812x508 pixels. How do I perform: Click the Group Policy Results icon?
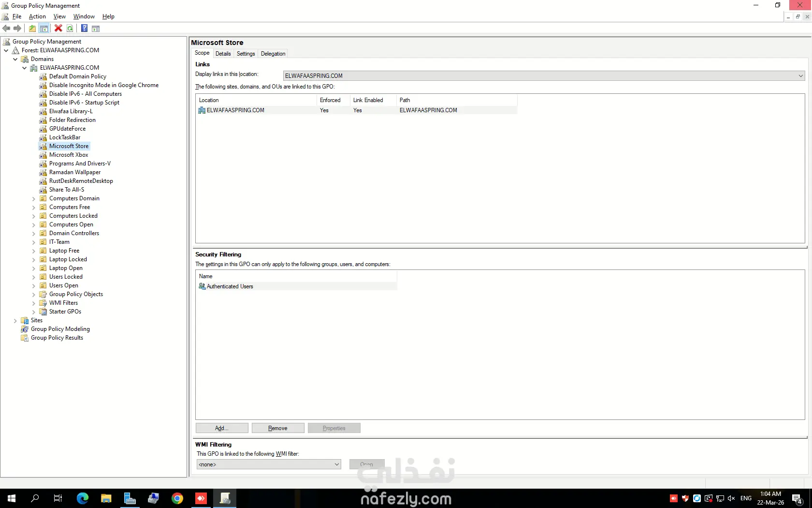click(25, 338)
